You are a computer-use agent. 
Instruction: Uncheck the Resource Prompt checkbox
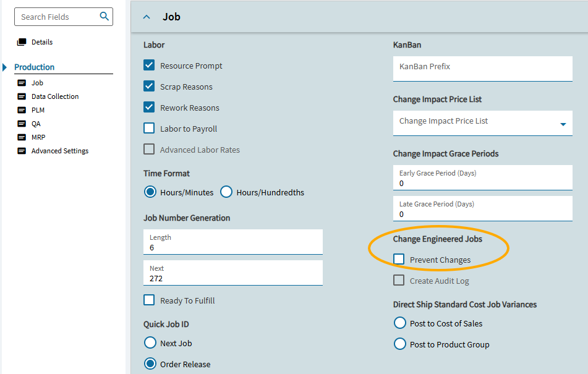click(149, 66)
